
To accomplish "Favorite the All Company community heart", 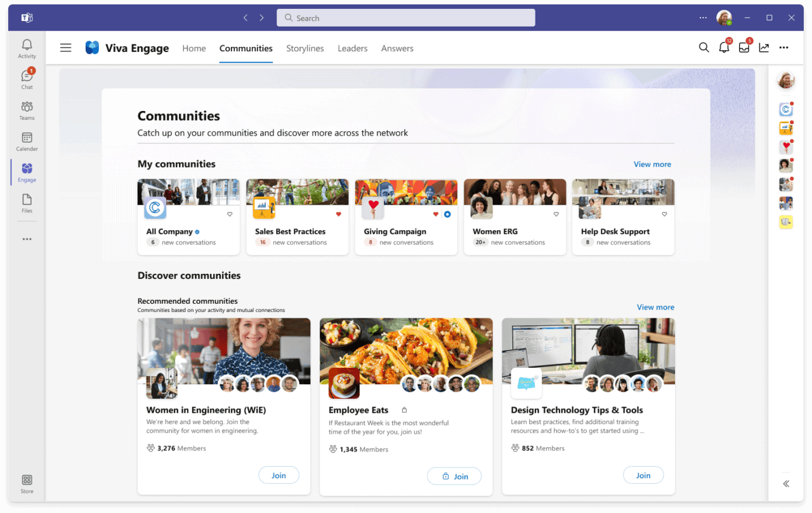I will pos(230,214).
